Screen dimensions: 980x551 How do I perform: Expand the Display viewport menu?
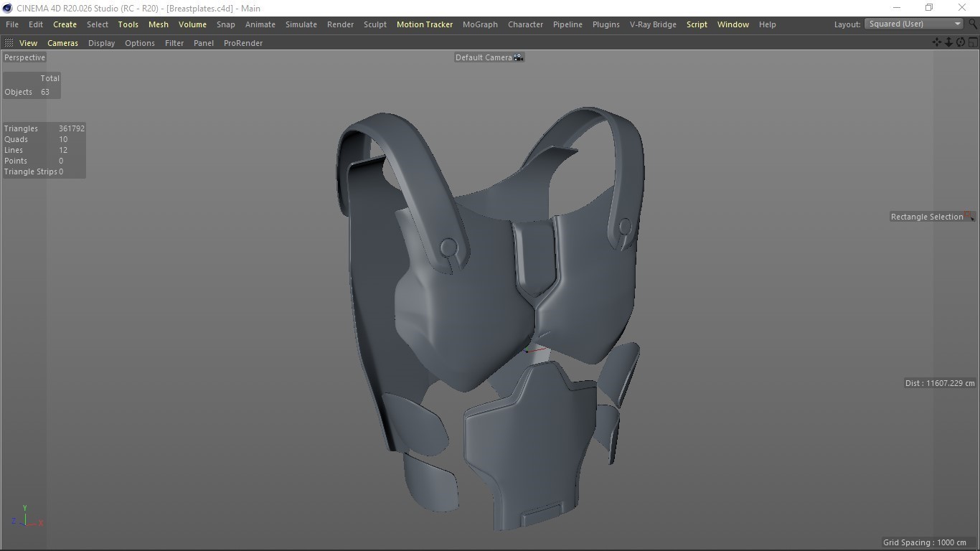(x=101, y=43)
